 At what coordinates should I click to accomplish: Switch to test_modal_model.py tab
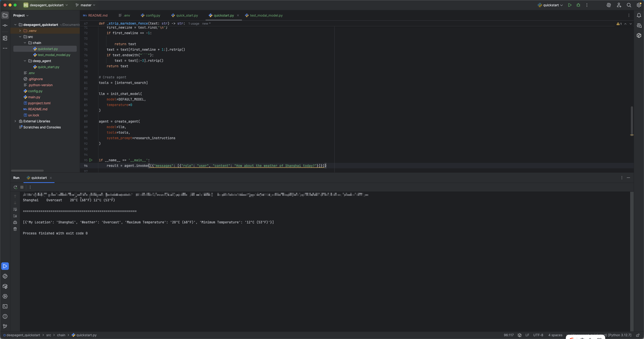coord(264,15)
